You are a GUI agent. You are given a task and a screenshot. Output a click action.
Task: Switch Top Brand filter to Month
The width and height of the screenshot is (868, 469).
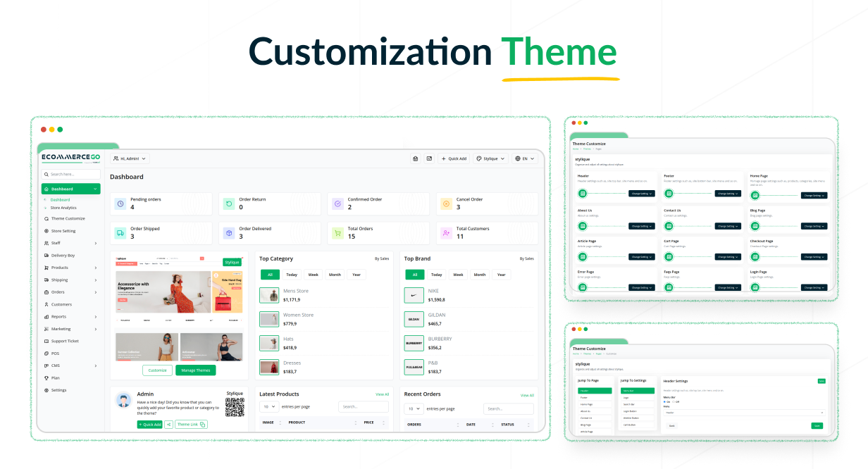[480, 275]
